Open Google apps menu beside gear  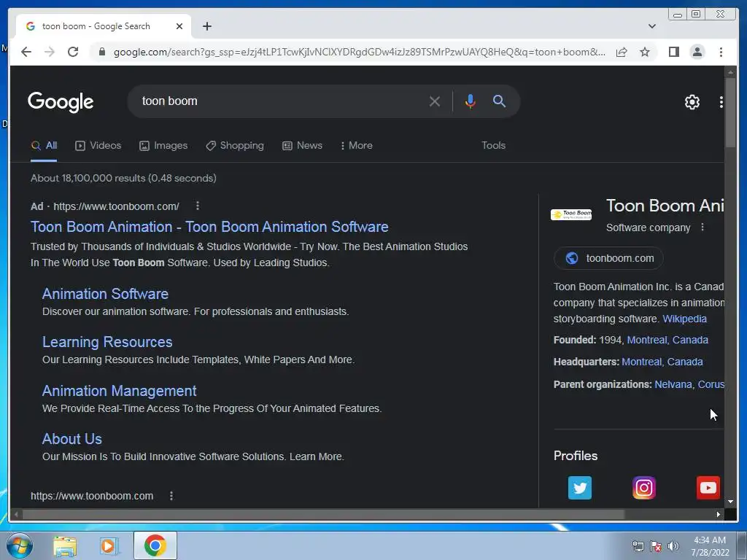(x=721, y=101)
